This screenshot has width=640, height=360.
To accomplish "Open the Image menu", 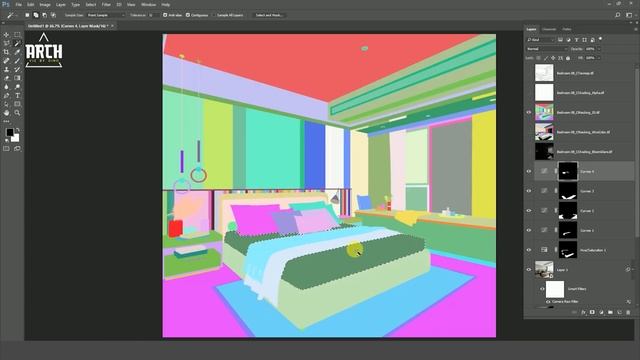I will coord(45,5).
